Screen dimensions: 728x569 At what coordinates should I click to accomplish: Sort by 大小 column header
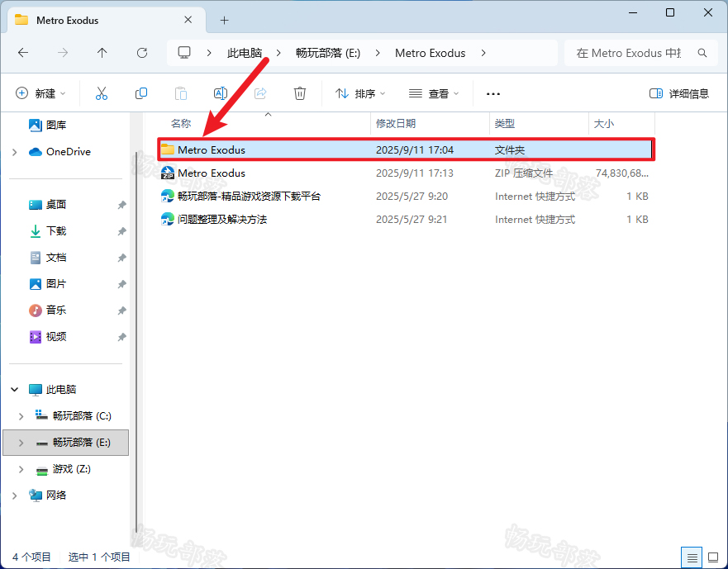[x=604, y=123]
